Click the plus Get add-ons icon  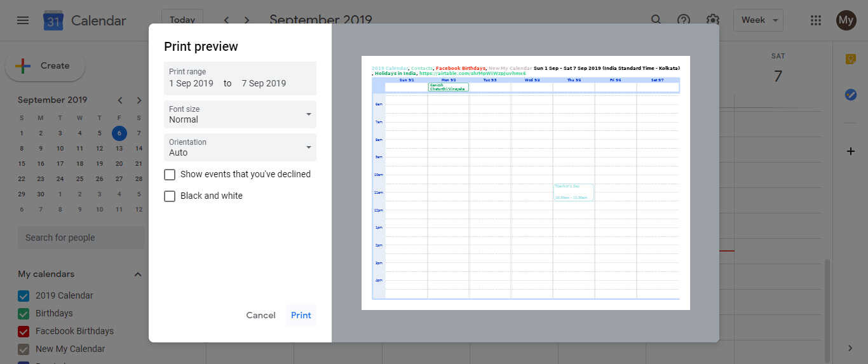(851, 151)
